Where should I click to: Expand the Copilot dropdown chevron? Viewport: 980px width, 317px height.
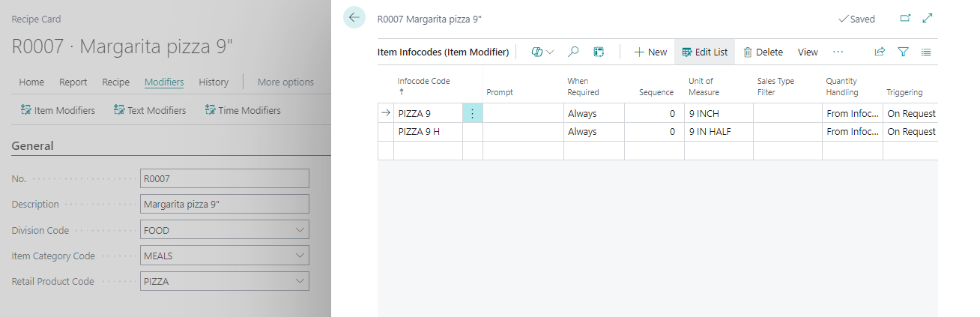pyautogui.click(x=551, y=52)
